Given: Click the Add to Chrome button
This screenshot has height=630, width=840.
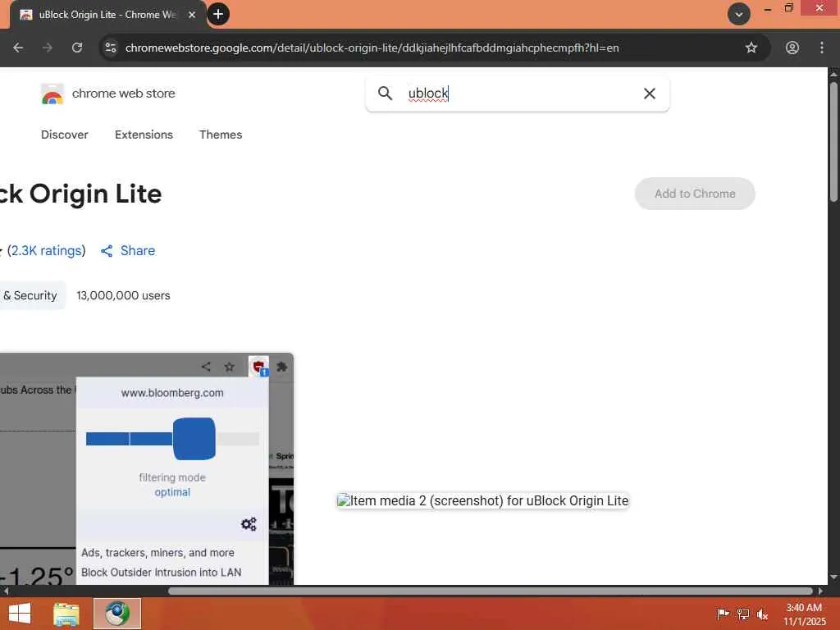Looking at the screenshot, I should coord(695,194).
